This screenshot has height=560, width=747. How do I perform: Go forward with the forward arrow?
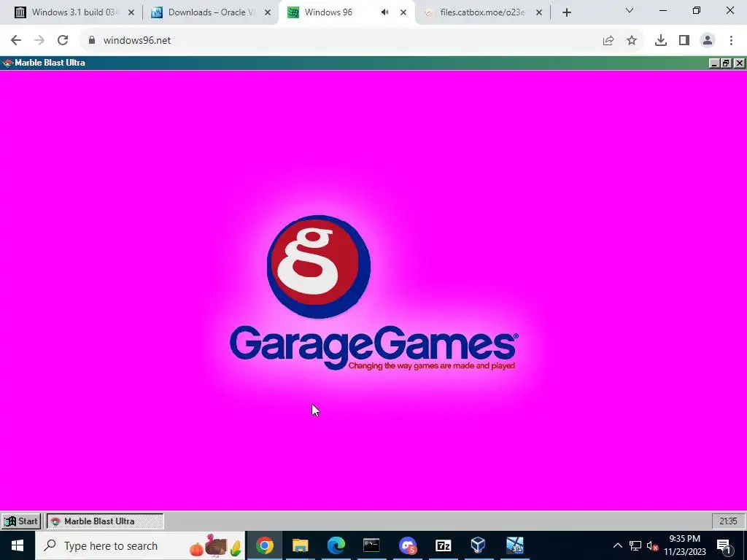click(39, 41)
